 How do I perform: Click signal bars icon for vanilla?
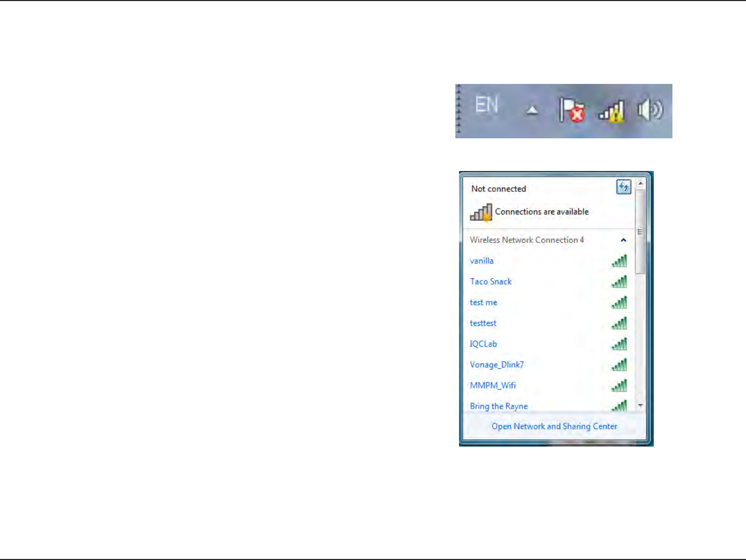pyautogui.click(x=619, y=261)
